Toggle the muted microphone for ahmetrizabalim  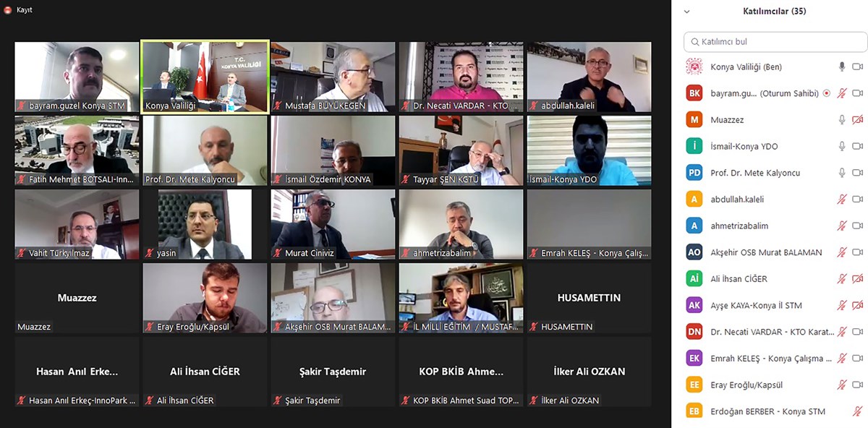841,226
